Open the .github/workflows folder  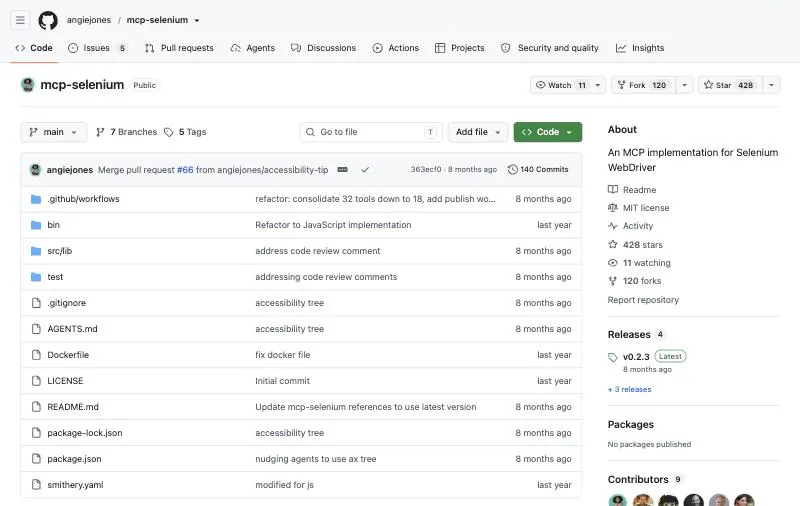click(x=83, y=199)
